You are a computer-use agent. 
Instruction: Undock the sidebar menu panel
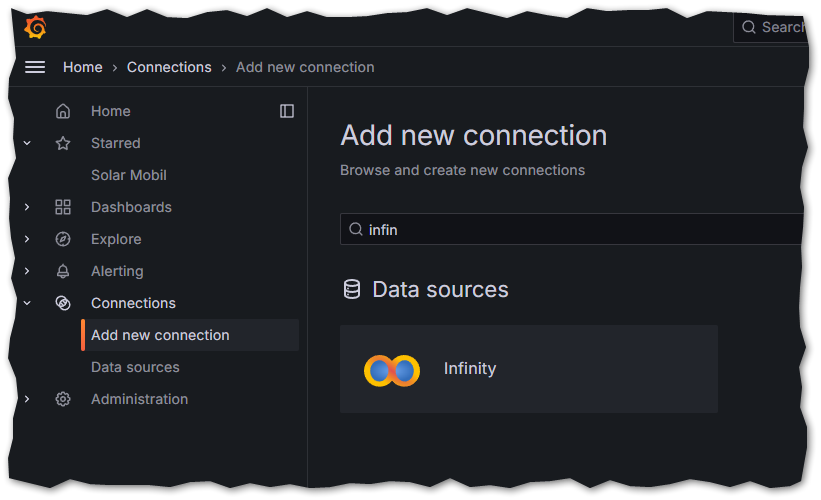coord(287,111)
